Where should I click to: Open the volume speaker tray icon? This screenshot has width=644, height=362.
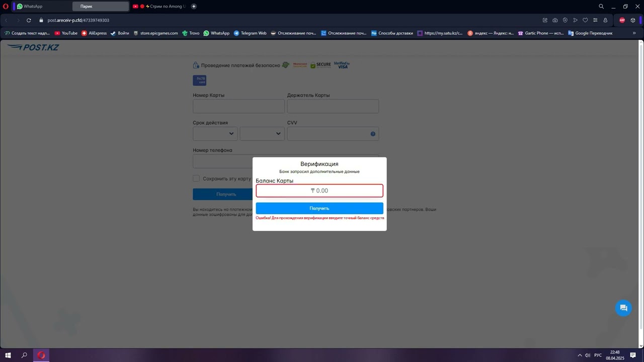point(588,355)
